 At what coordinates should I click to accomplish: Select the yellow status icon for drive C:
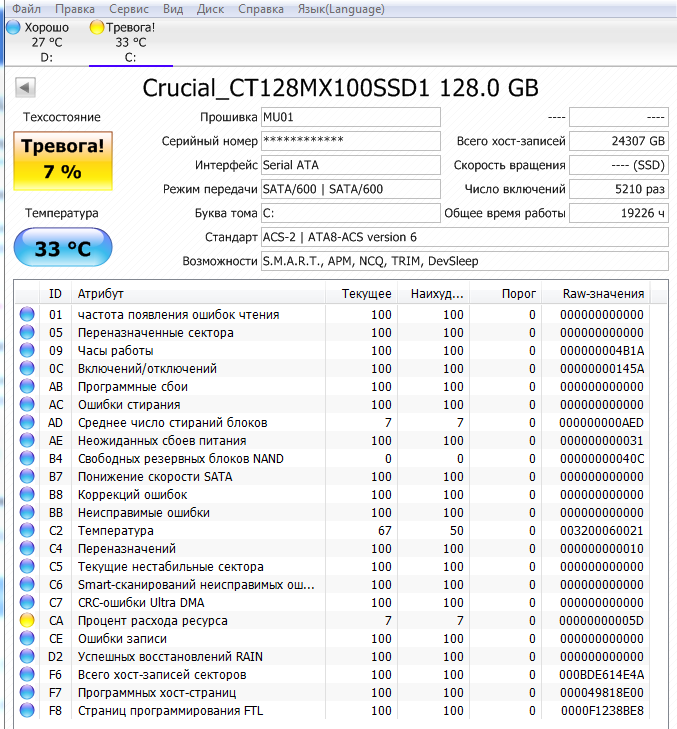pyautogui.click(x=97, y=27)
